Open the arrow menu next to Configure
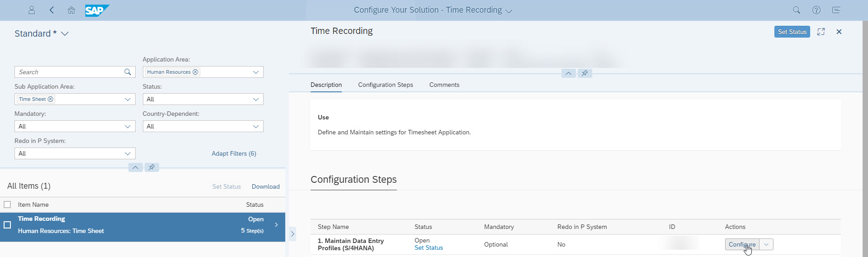Viewport: 868px width, 257px height. point(766,244)
